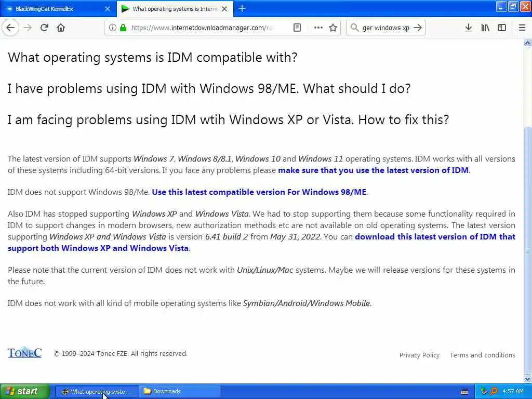
Task: Open 'Use this latest compatible version For Windows 98/ME' link
Action: click(259, 192)
